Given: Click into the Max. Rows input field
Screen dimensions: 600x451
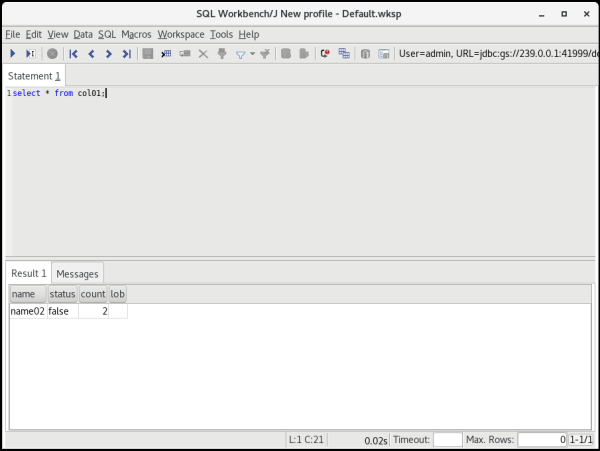Looking at the screenshot, I should pyautogui.click(x=542, y=440).
